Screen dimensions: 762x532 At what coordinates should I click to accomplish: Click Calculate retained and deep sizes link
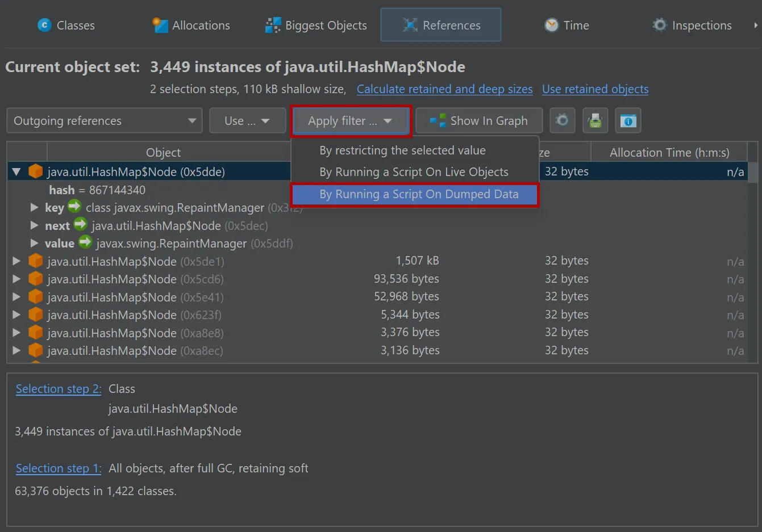click(444, 89)
